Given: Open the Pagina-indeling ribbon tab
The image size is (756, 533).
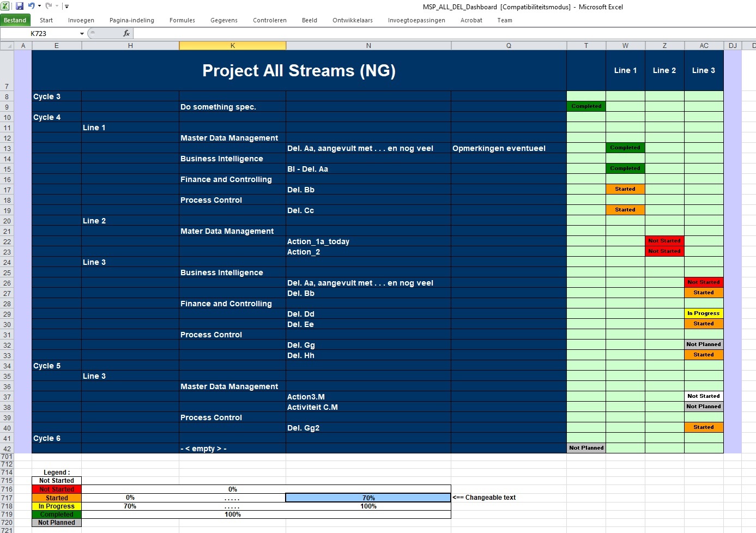Looking at the screenshot, I should tap(131, 20).
